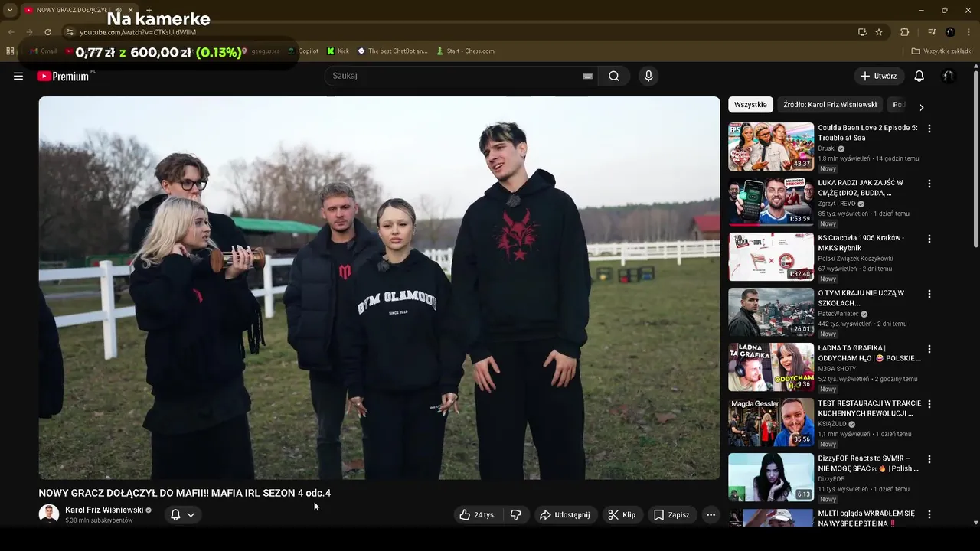
Task: Open Wszystkie zakładki bookmarks folder
Action: 942,51
